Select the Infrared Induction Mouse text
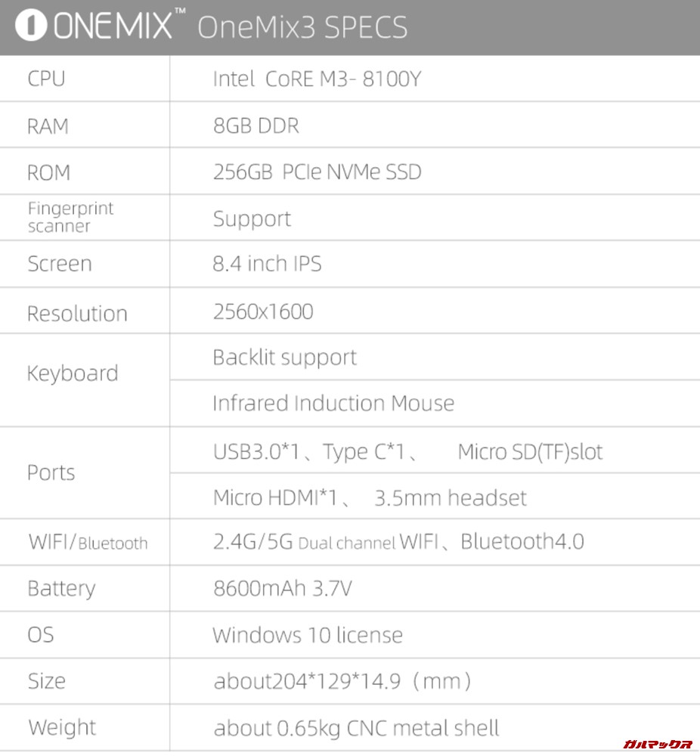 333,404
